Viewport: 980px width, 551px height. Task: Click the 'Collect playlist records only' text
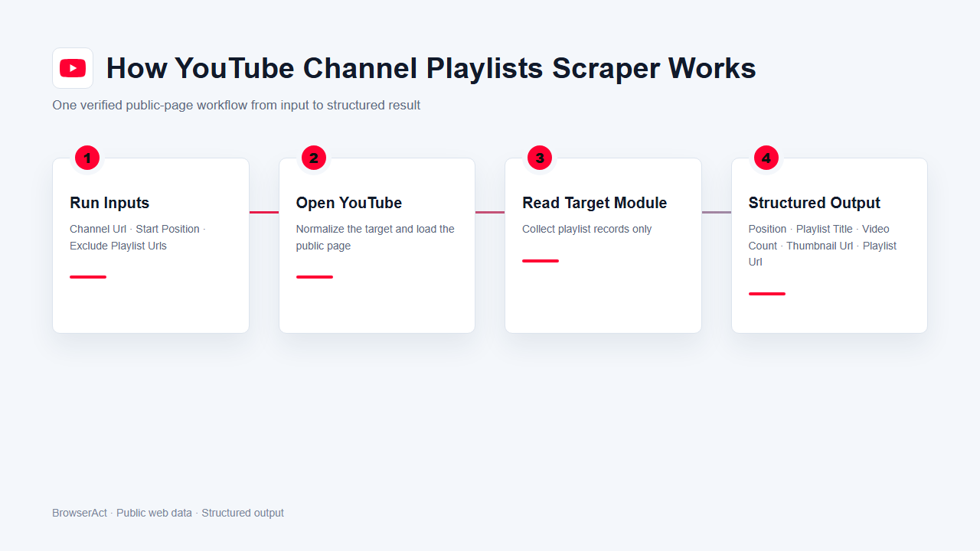pyautogui.click(x=587, y=229)
